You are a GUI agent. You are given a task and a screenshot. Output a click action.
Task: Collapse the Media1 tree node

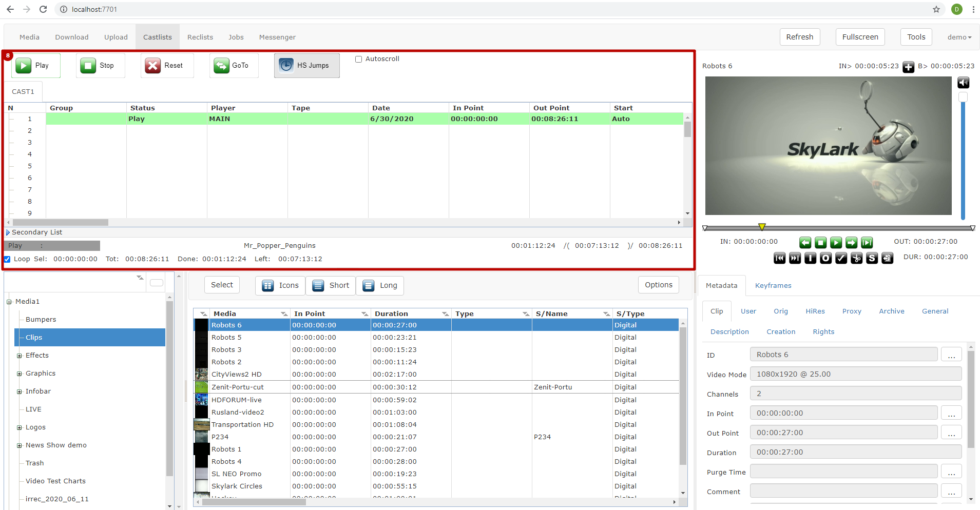tap(9, 302)
